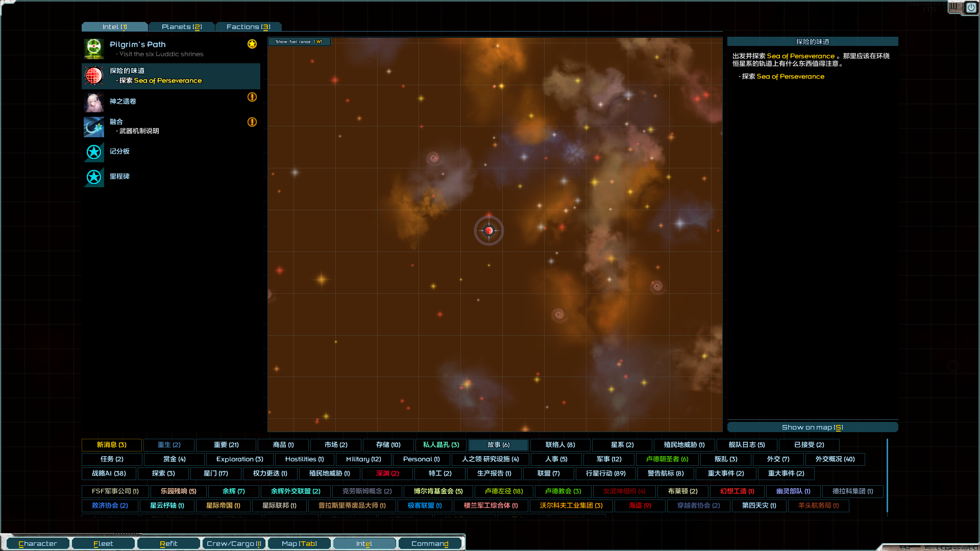This screenshot has width=980, height=551.
Task: Open the Fleet screen from bottom bar
Action: click(103, 543)
